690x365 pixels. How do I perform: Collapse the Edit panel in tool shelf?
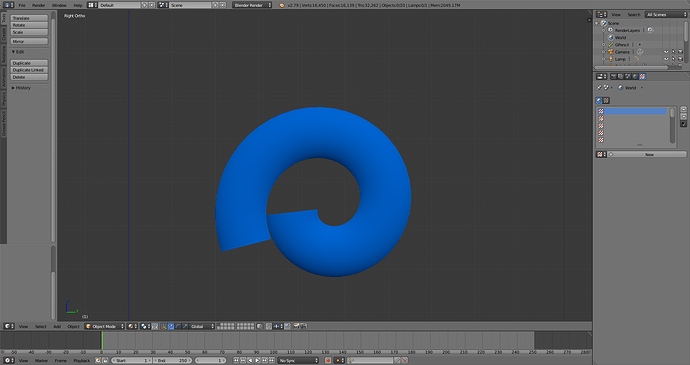pos(14,52)
